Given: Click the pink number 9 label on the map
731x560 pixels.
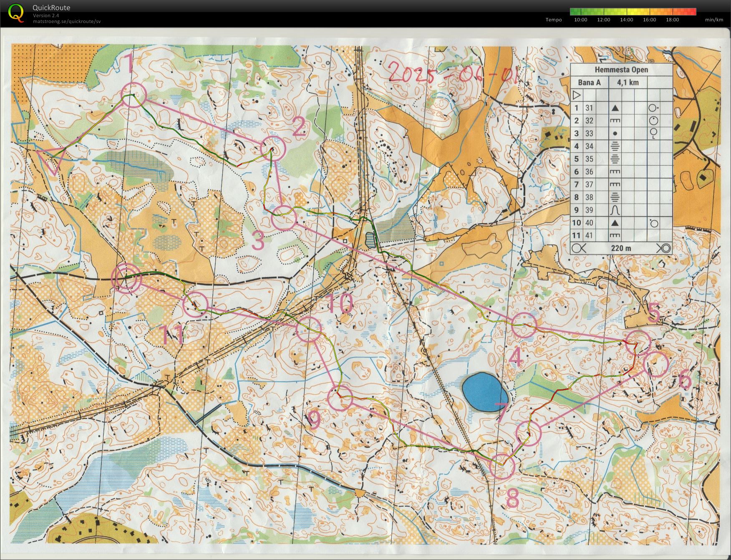Looking at the screenshot, I should pyautogui.click(x=314, y=420).
